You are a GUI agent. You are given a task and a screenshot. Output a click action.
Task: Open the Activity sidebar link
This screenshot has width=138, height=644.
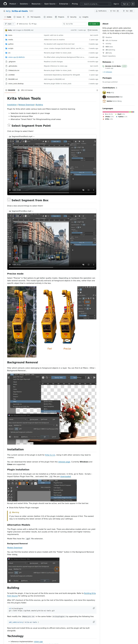(x=108, y=43)
